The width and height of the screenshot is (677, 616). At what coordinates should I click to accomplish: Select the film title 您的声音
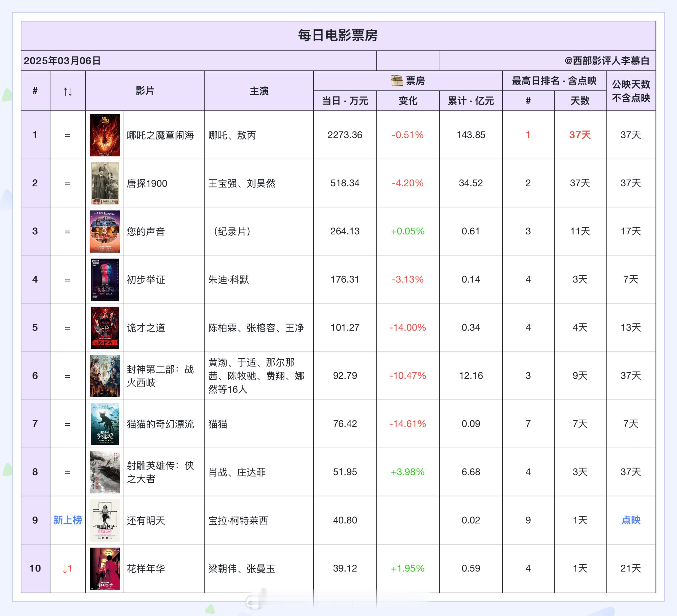(146, 231)
